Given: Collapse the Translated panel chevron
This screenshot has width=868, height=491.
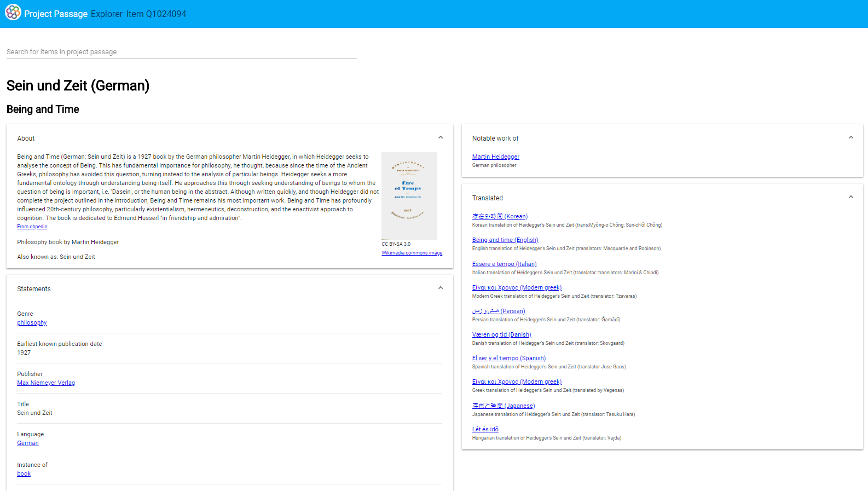Looking at the screenshot, I should pyautogui.click(x=850, y=198).
